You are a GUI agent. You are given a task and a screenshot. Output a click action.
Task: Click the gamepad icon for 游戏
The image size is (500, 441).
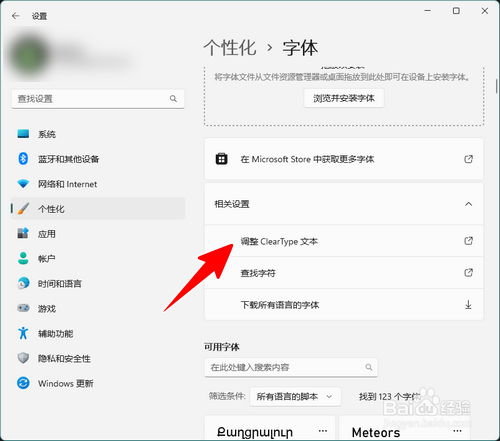pyautogui.click(x=23, y=308)
